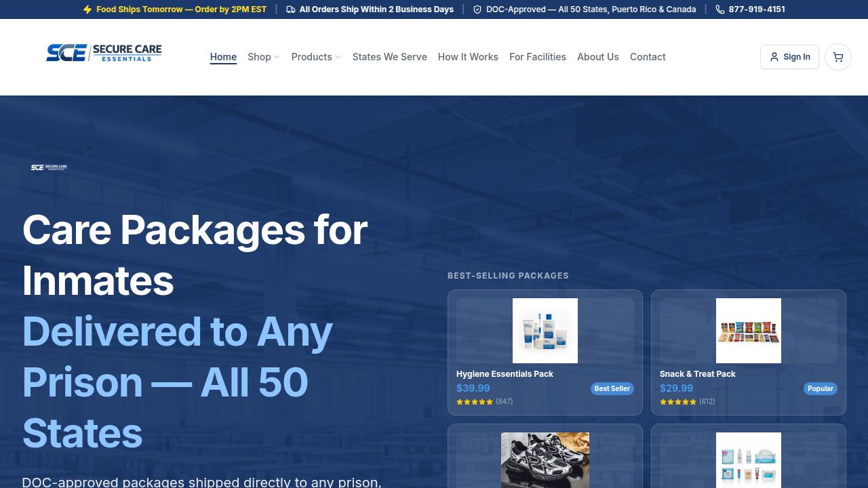This screenshot has width=868, height=488.
Task: Click the delivery truck icon in top bar
Action: tap(291, 9)
